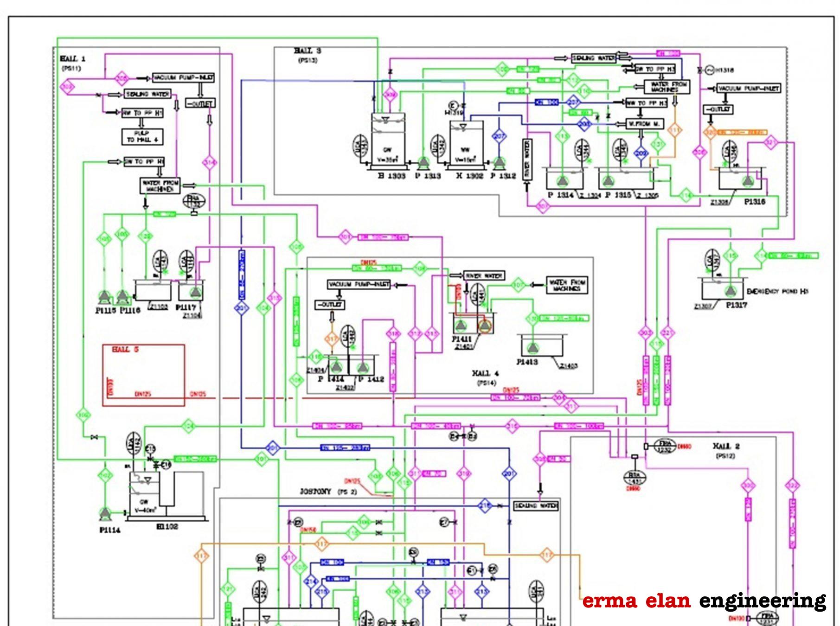840x626 pixels.
Task: Click the P1317 pump in emergency pond
Action: [x=731, y=291]
